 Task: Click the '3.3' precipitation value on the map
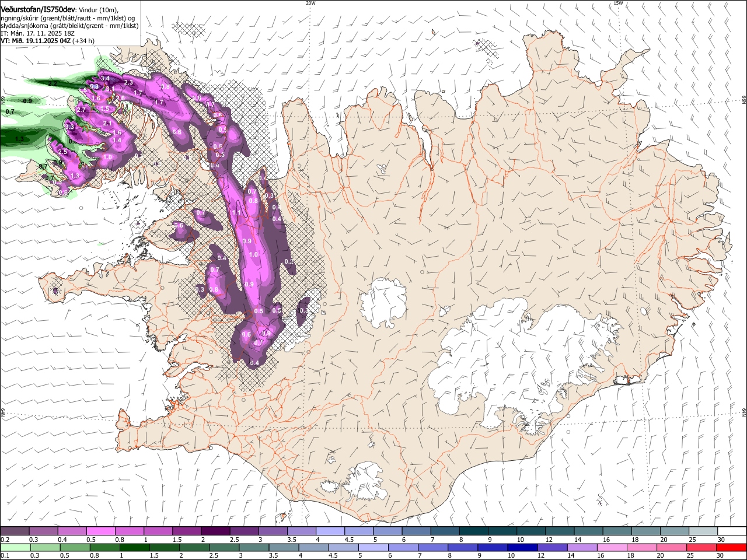[x=69, y=127]
